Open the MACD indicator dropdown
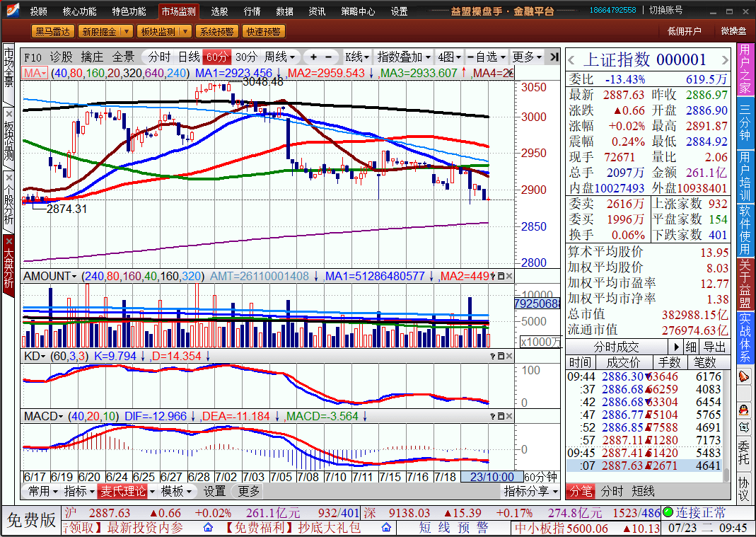This screenshot has height=537, width=756. click(x=43, y=416)
